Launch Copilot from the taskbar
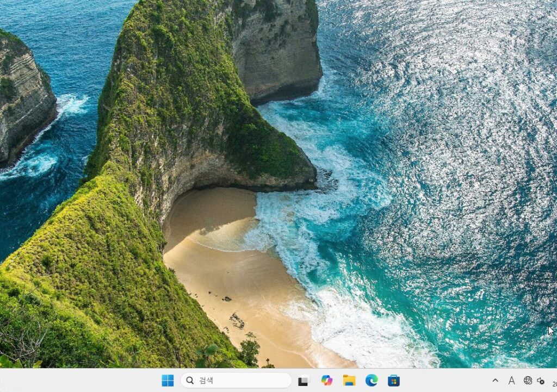Image resolution: width=557 pixels, height=392 pixels. [326, 381]
